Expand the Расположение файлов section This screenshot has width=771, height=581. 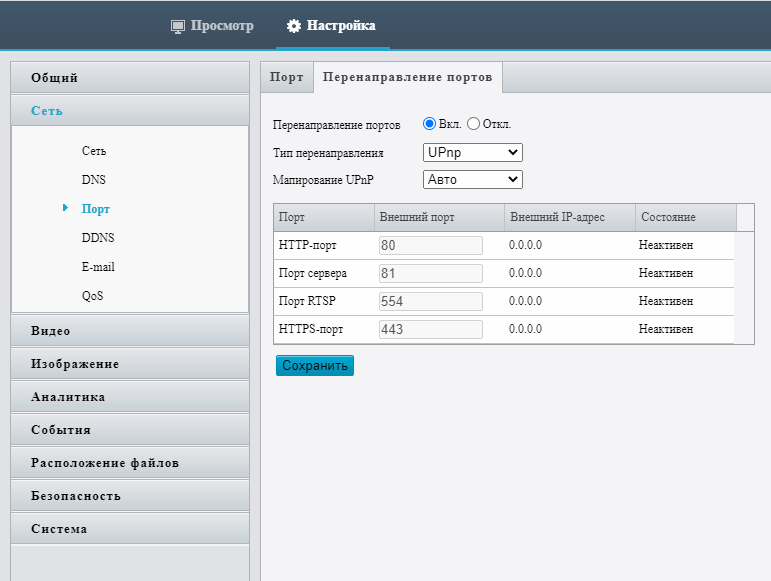pos(130,463)
